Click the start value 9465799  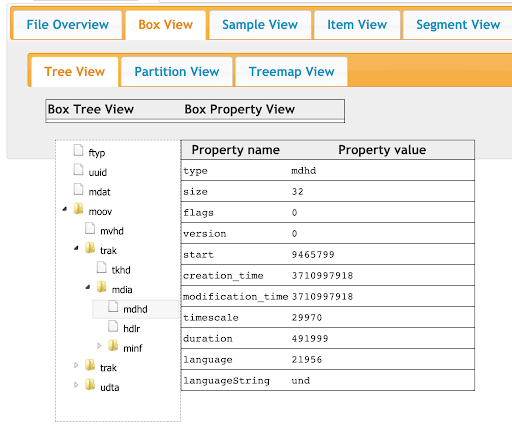pyautogui.click(x=313, y=255)
